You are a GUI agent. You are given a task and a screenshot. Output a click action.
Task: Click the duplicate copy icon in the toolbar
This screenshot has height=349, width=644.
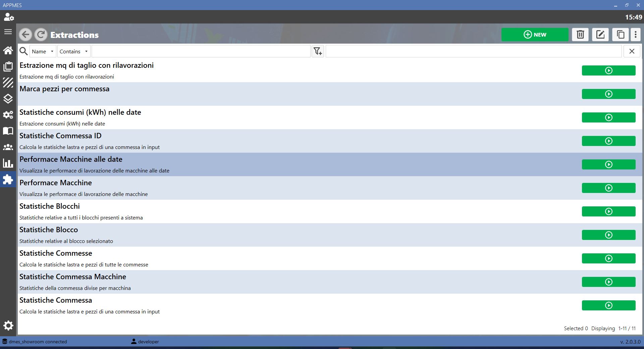pos(621,35)
